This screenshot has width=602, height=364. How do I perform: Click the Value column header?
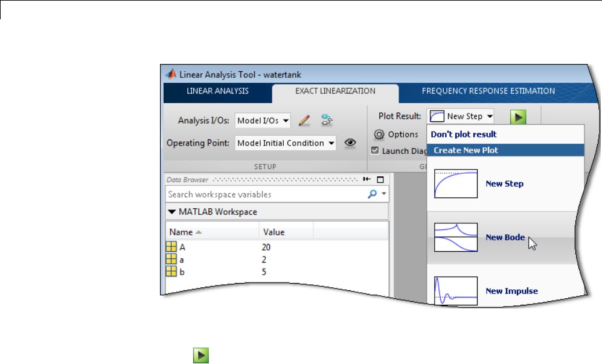(286, 232)
